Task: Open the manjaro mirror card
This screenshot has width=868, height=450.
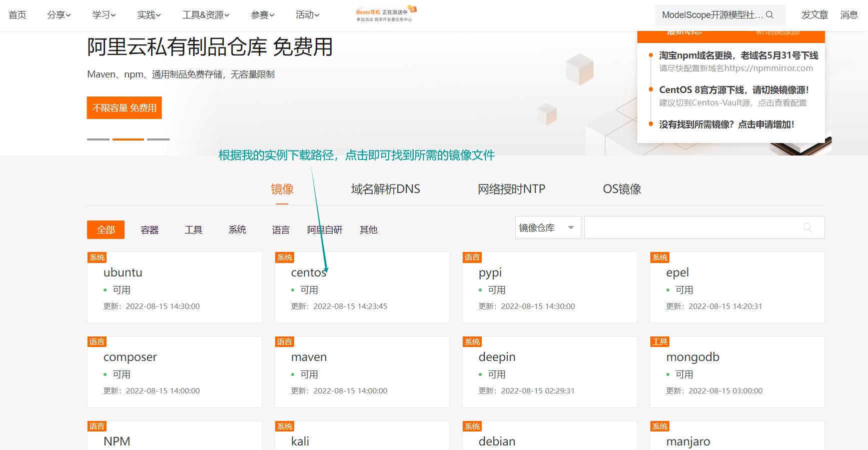Action: [737, 435]
